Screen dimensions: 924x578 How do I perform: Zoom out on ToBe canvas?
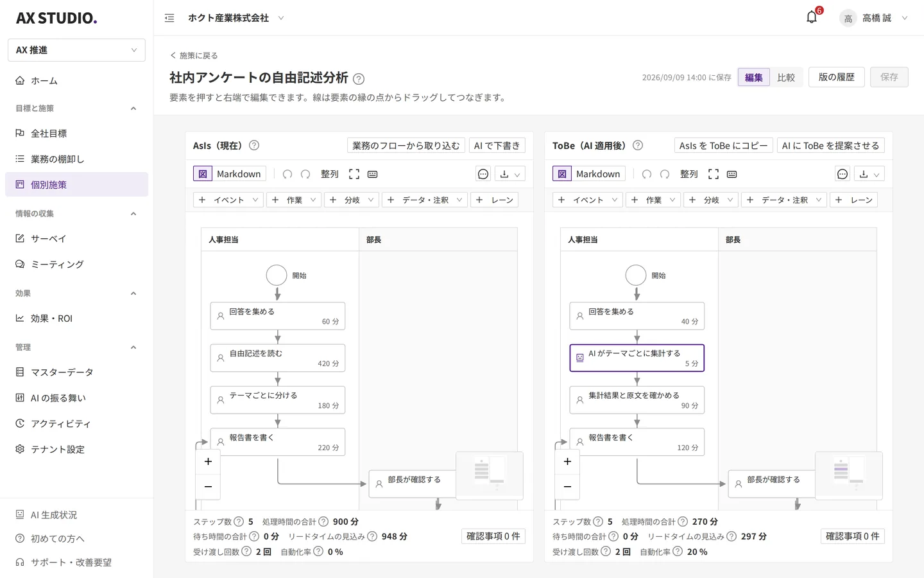tap(567, 487)
